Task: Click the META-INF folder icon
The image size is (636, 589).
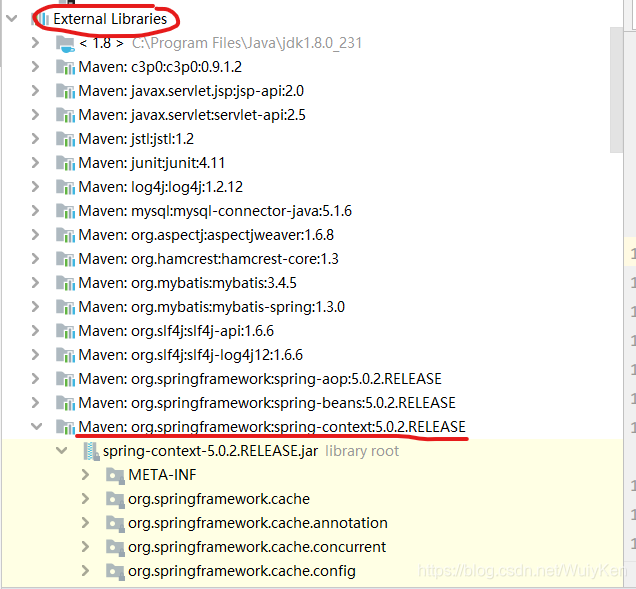Action: click(x=115, y=475)
